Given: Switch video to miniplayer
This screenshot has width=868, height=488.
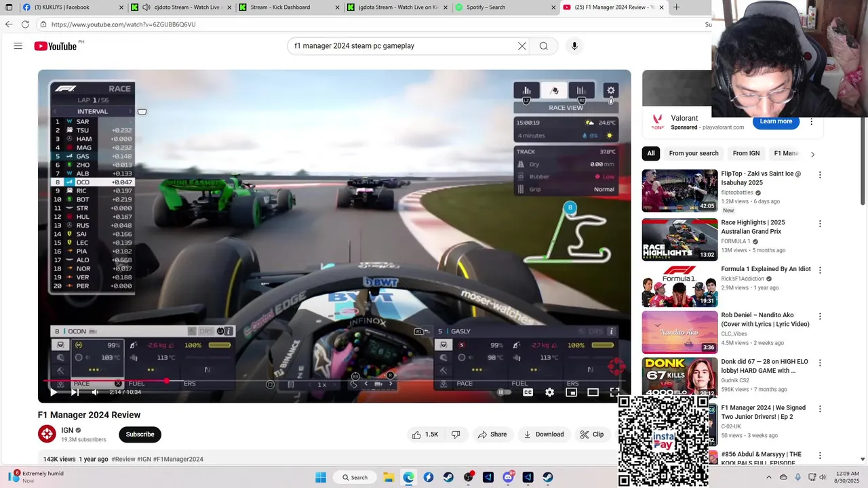Looking at the screenshot, I should pos(572,392).
